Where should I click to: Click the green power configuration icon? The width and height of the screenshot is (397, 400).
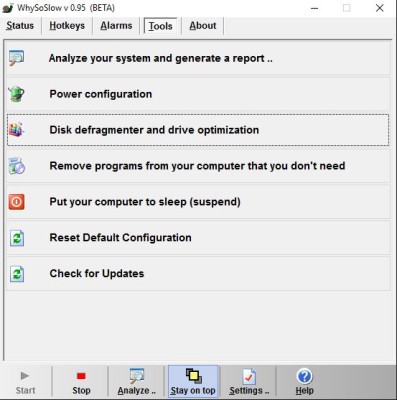[17, 94]
